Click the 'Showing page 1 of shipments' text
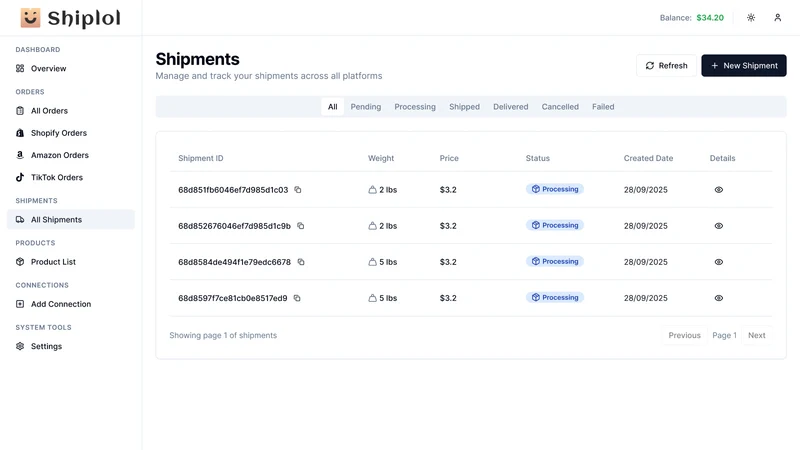The image size is (800, 450). pos(223,335)
